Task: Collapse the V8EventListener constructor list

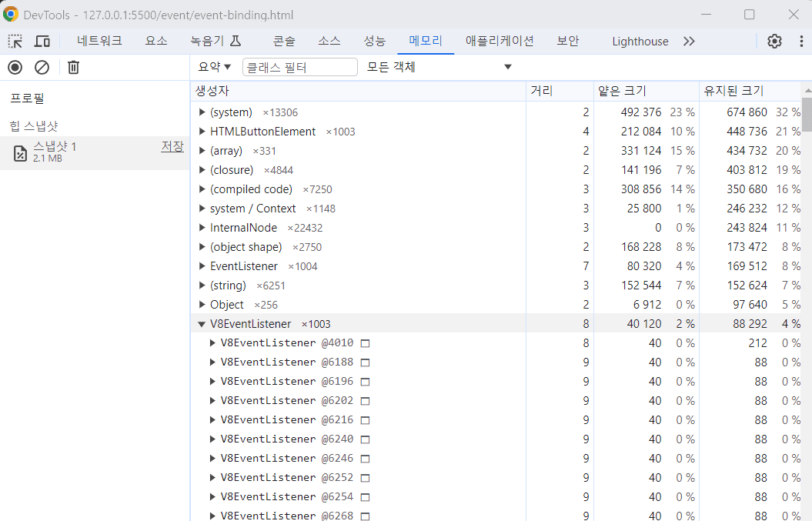Action: (x=202, y=323)
